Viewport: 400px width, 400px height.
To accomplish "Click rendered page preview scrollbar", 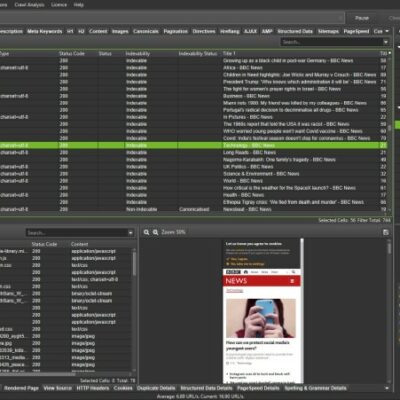I will coord(388,248).
